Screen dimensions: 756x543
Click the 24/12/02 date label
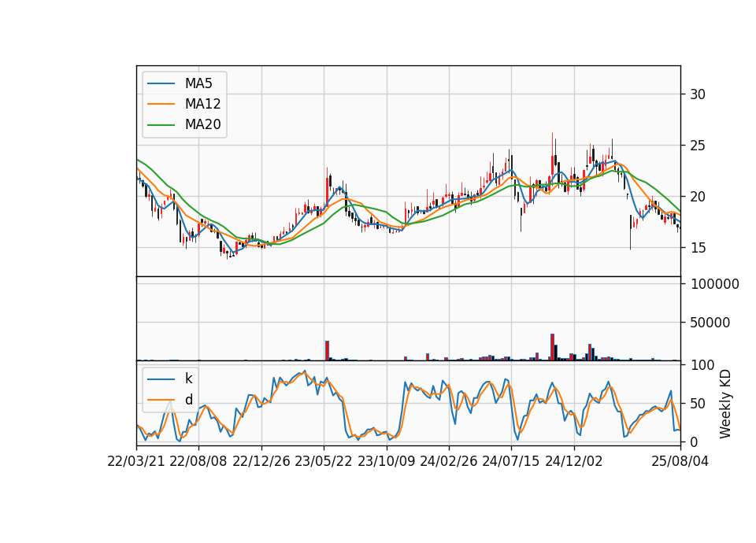point(574,461)
